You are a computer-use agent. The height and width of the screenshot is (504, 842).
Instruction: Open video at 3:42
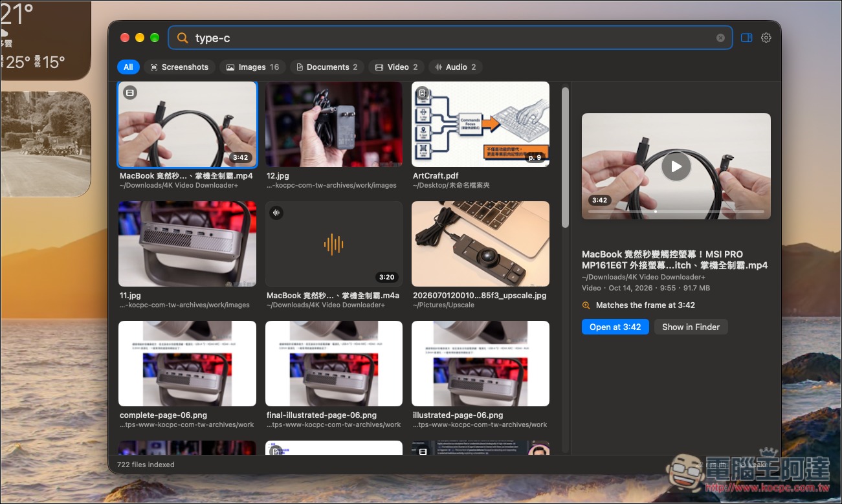pyautogui.click(x=615, y=327)
